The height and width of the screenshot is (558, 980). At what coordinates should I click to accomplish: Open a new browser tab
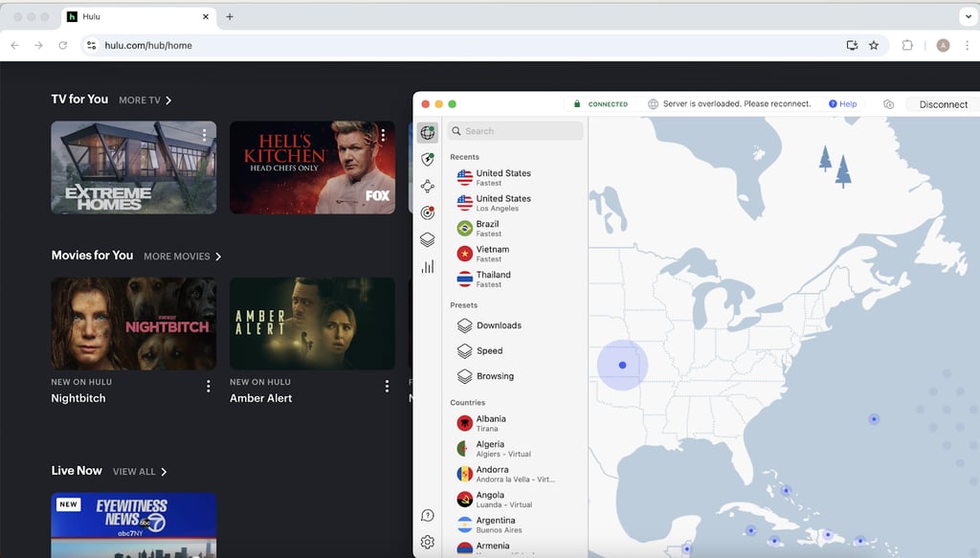[x=230, y=17]
